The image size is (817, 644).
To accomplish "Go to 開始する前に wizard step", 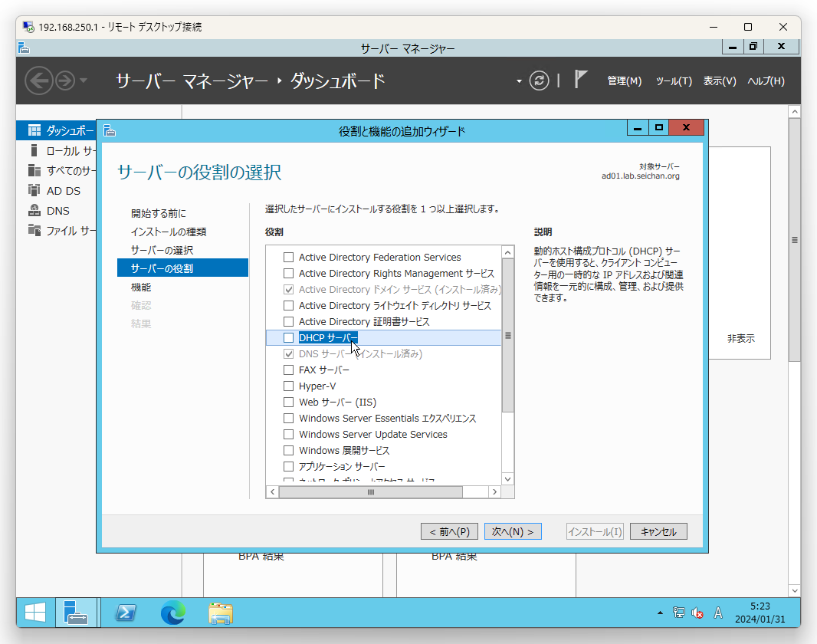I will click(x=159, y=214).
